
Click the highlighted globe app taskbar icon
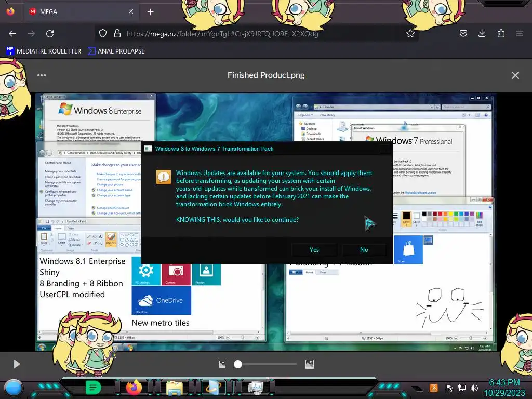(x=214, y=388)
